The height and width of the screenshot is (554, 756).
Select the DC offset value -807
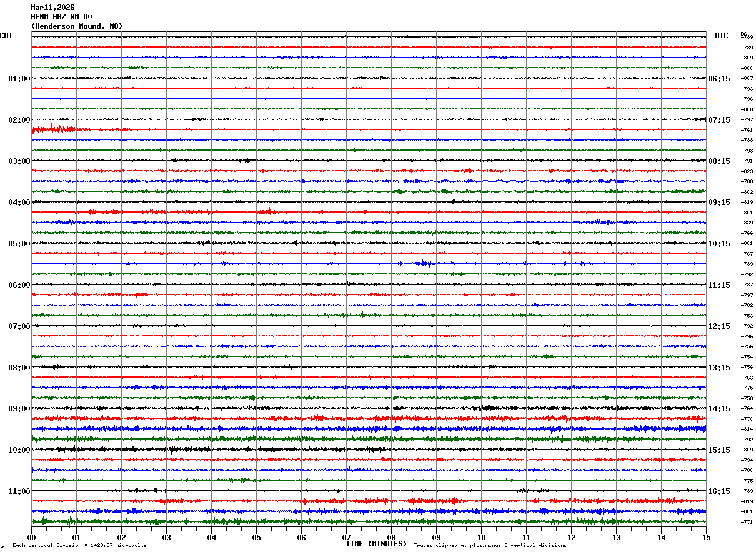[x=747, y=79]
